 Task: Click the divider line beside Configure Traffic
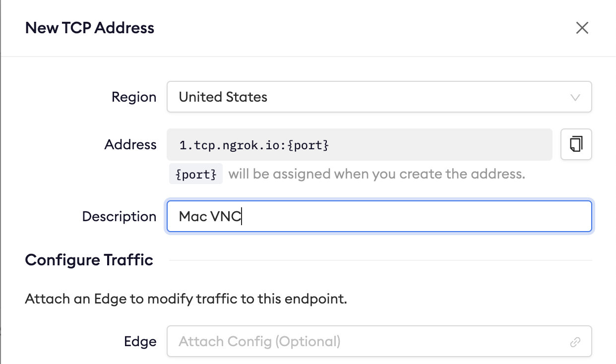click(379, 260)
